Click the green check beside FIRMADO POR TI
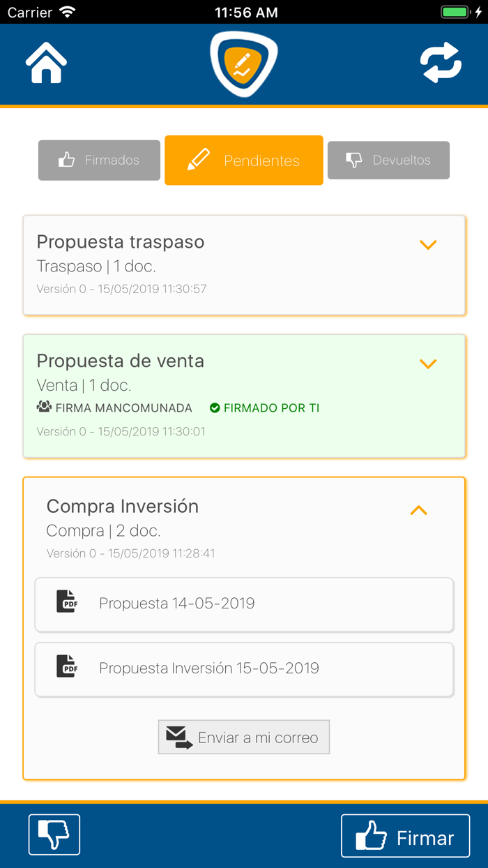The image size is (488, 868). pos(215,408)
